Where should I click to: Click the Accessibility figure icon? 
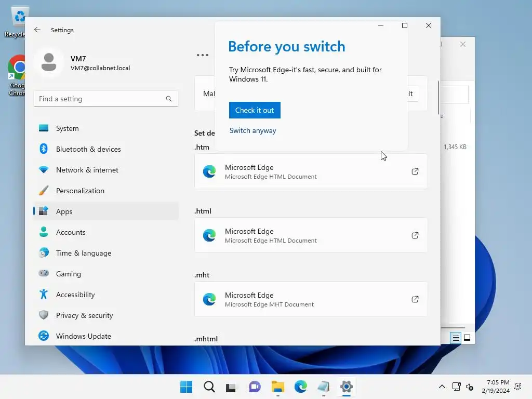(44, 294)
